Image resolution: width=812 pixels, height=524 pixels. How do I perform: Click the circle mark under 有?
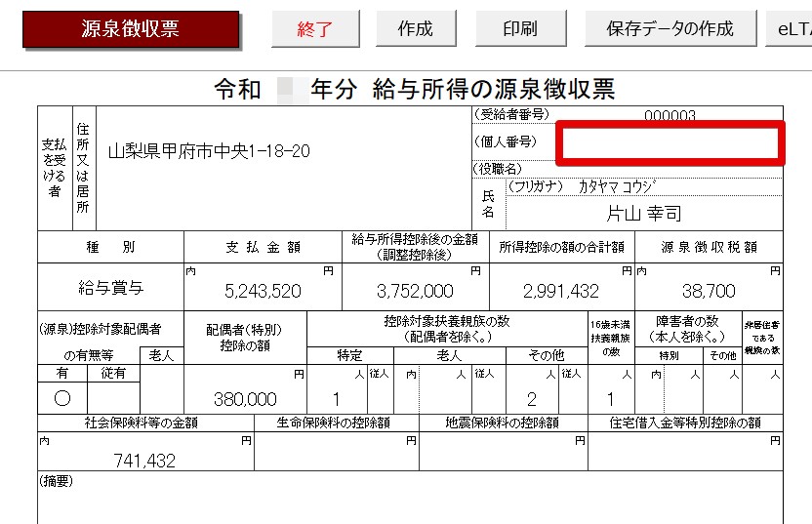62,398
